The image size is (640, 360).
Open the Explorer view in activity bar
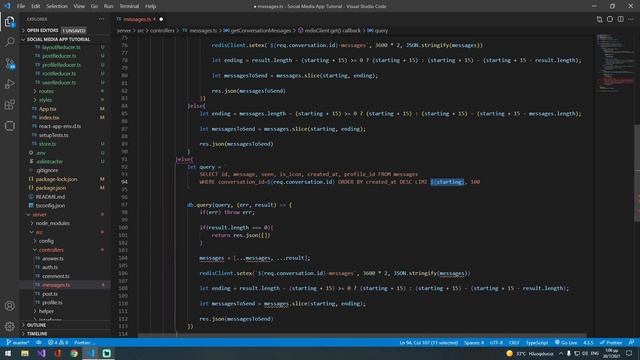tap(9, 21)
